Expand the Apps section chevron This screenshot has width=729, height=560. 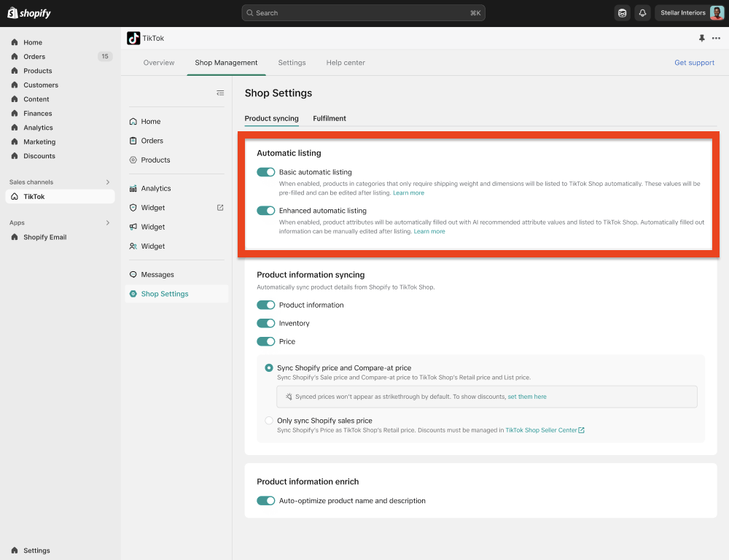click(108, 223)
